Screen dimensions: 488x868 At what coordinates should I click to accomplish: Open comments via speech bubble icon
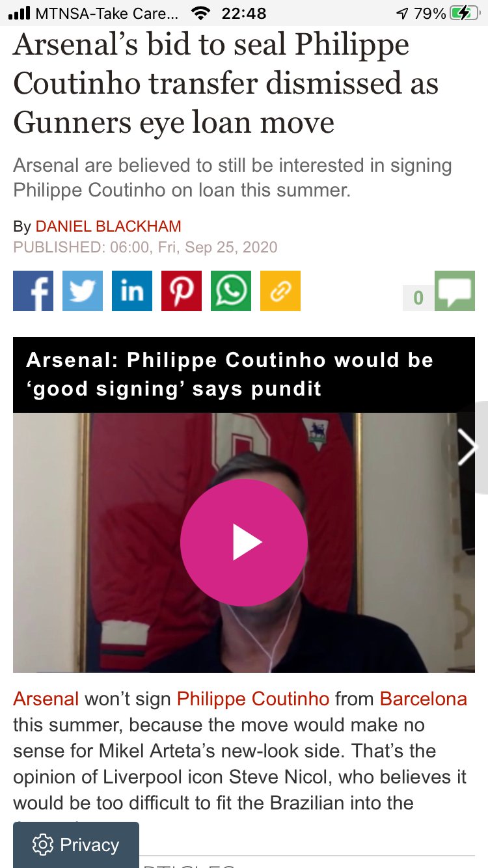pos(455,291)
